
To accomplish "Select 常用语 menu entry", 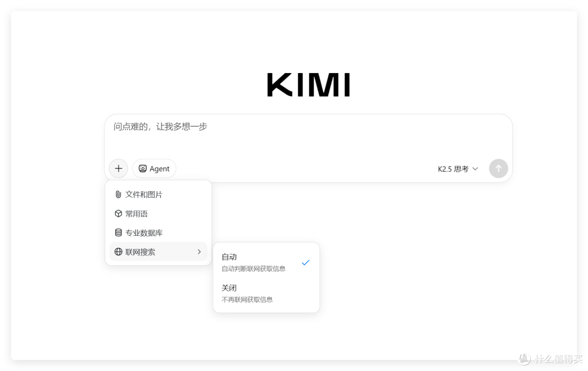I will (x=158, y=214).
